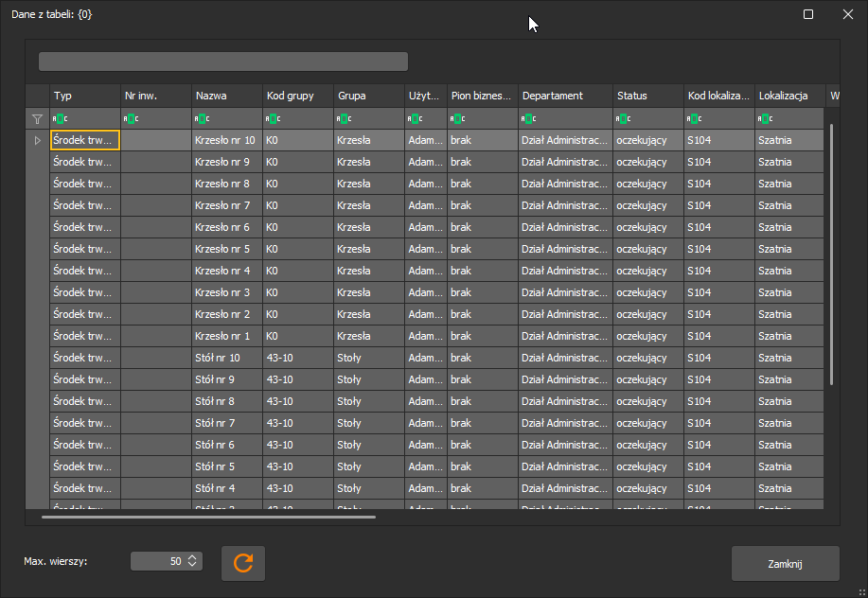Open the filter operator icon under Departament column
This screenshot has height=598, width=868.
[x=528, y=119]
